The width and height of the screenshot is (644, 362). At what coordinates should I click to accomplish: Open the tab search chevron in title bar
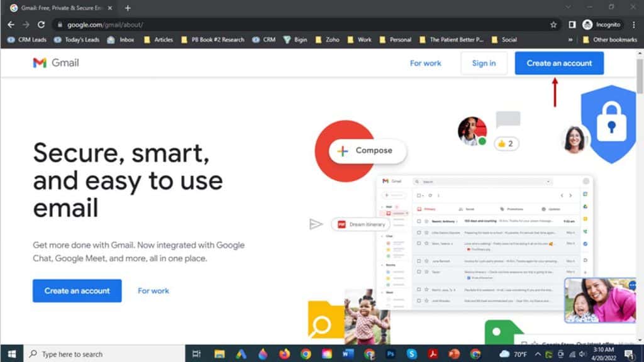click(x=568, y=7)
